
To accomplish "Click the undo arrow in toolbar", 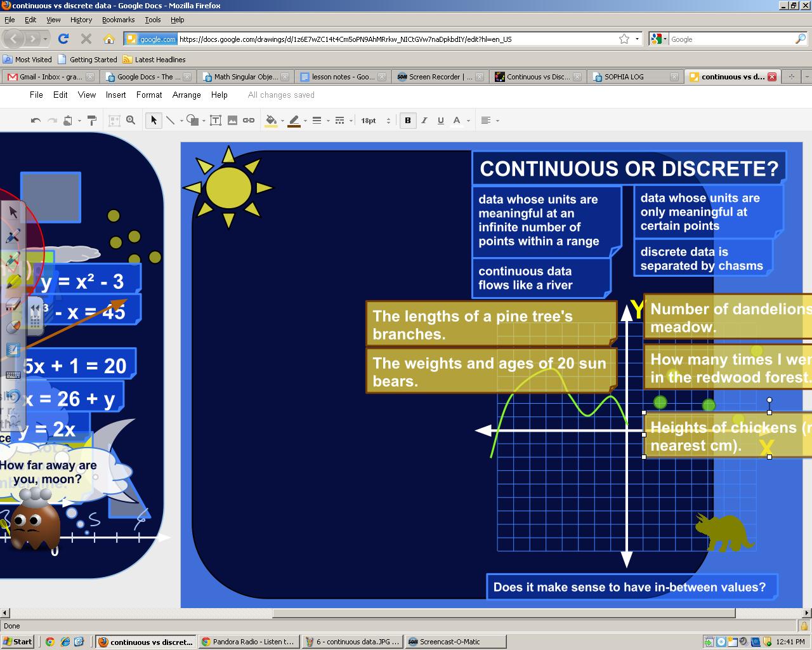I will click(36, 121).
